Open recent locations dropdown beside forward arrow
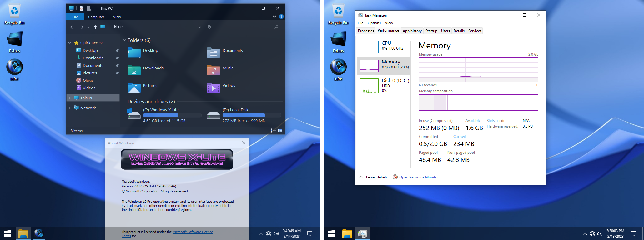The height and width of the screenshot is (240, 644). (89, 27)
